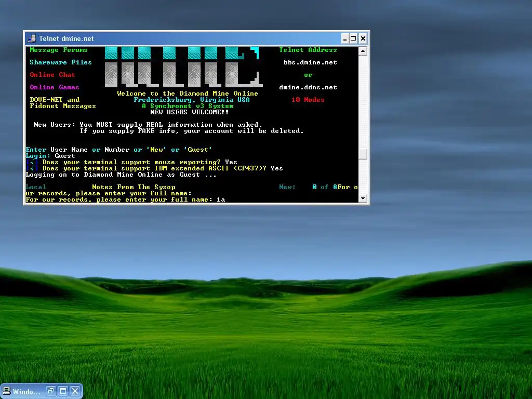The height and width of the screenshot is (399, 532).
Task: Click 'Welcome to the Diamond Mine Online' line
Action: (x=187, y=94)
